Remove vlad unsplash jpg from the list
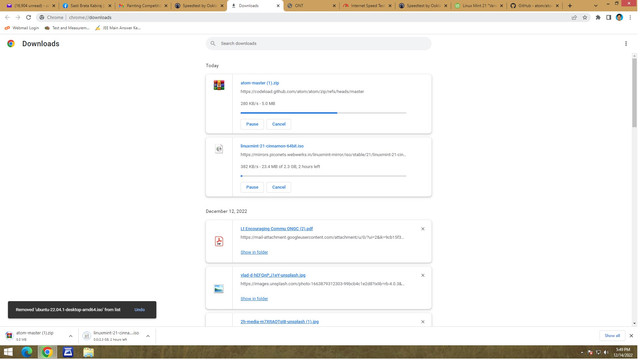This screenshot has width=640, height=360. coord(423,276)
